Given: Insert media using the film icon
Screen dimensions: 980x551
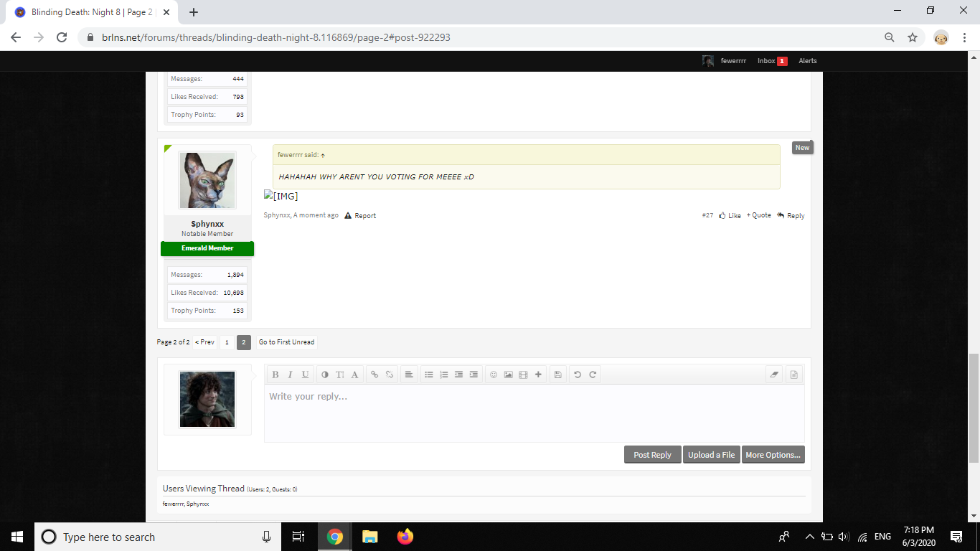Looking at the screenshot, I should click(523, 375).
